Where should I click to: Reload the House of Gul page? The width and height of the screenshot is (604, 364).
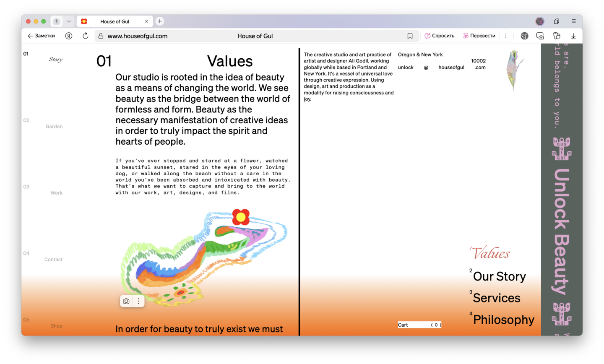point(86,36)
